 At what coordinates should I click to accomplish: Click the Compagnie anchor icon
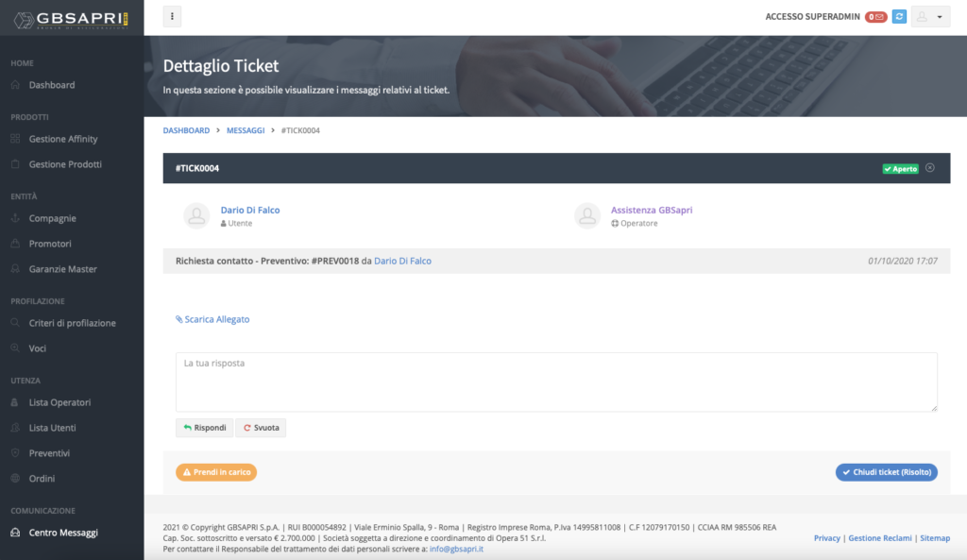tap(15, 218)
